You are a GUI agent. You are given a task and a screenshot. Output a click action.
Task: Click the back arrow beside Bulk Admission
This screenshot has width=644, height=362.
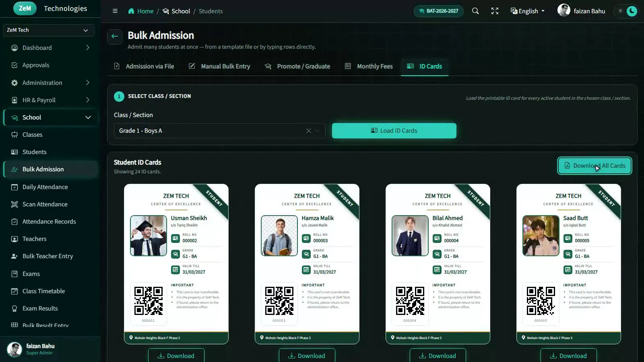[115, 37]
